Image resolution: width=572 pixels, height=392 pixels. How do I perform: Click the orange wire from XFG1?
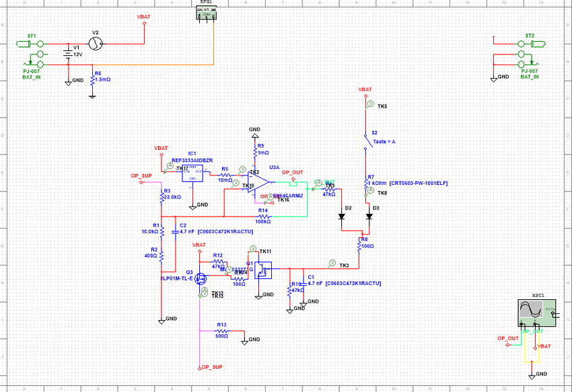coord(155,65)
